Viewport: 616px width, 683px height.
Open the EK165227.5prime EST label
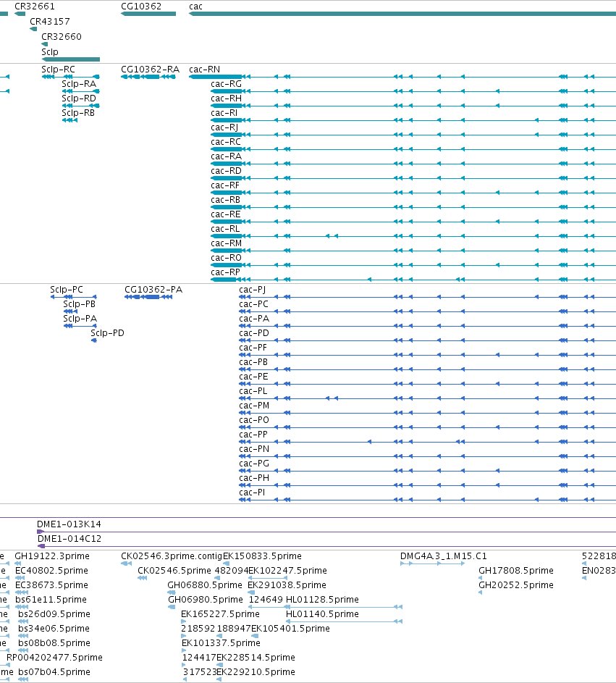(220, 614)
